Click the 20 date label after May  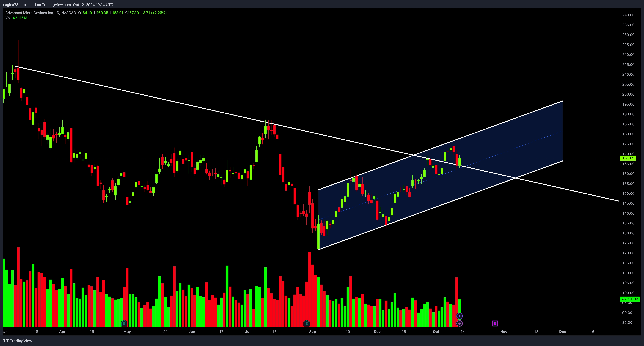tap(165, 332)
